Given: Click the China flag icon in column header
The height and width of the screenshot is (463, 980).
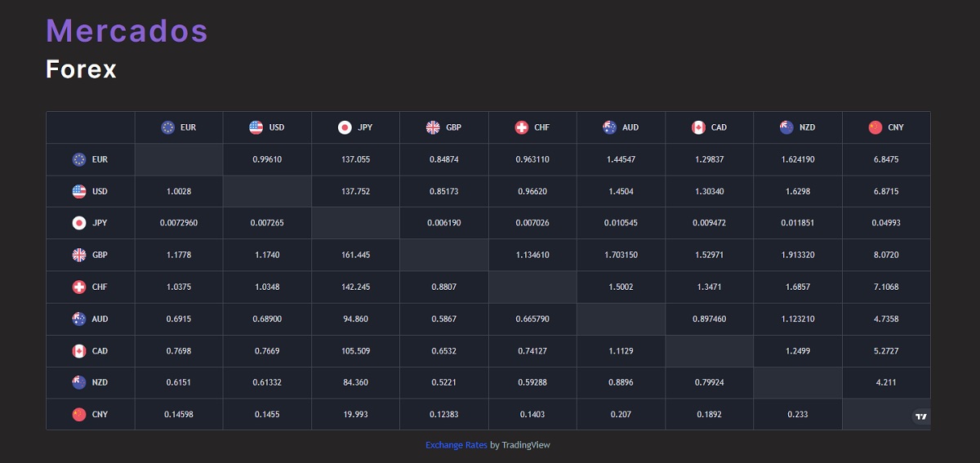Looking at the screenshot, I should click(875, 127).
